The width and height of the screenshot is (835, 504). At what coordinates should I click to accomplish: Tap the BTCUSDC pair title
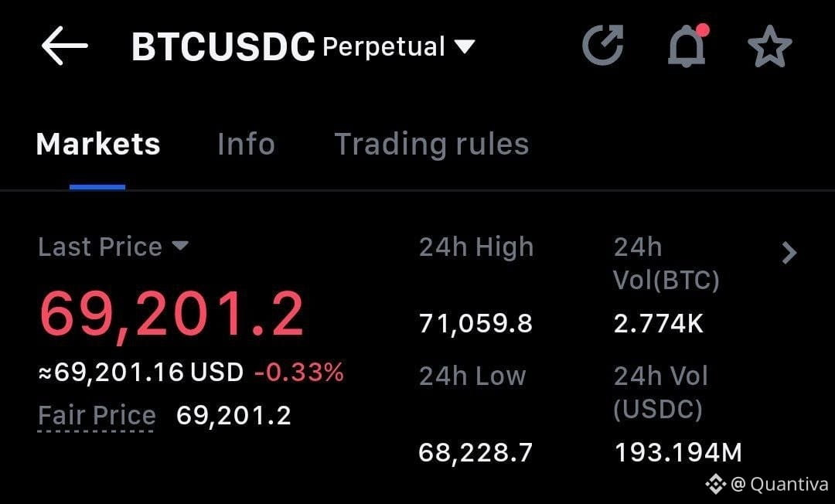click(x=223, y=47)
